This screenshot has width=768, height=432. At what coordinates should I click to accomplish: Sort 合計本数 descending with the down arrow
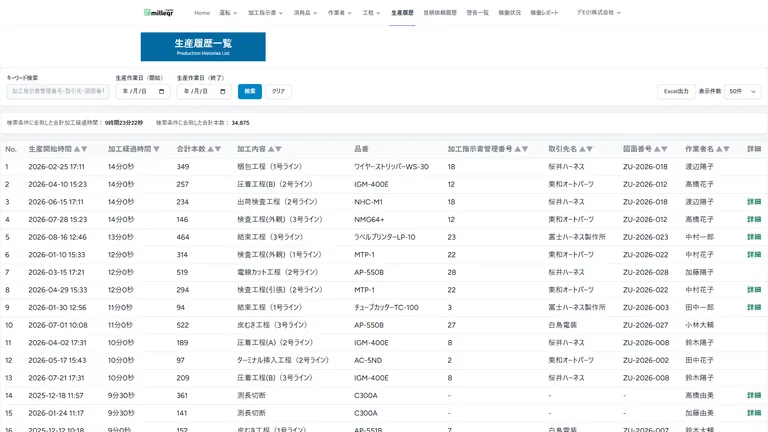[x=218, y=149]
